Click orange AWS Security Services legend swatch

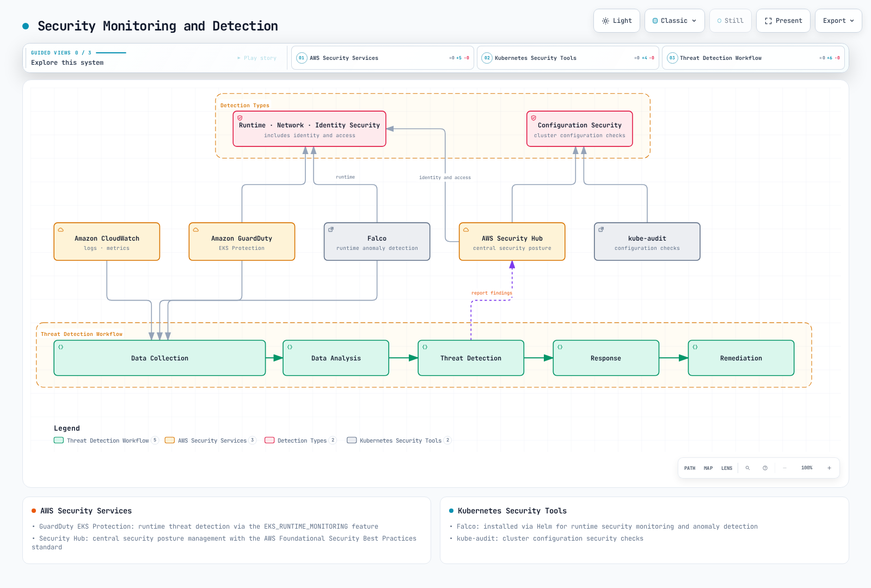[170, 440]
